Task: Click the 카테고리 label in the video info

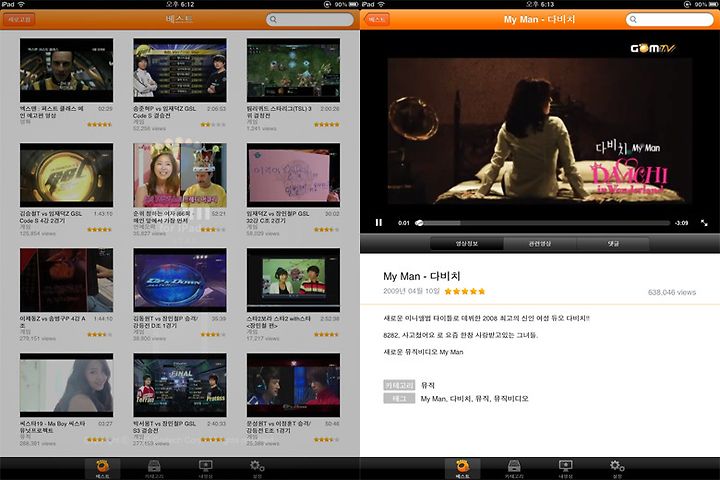Action: pyautogui.click(x=399, y=385)
